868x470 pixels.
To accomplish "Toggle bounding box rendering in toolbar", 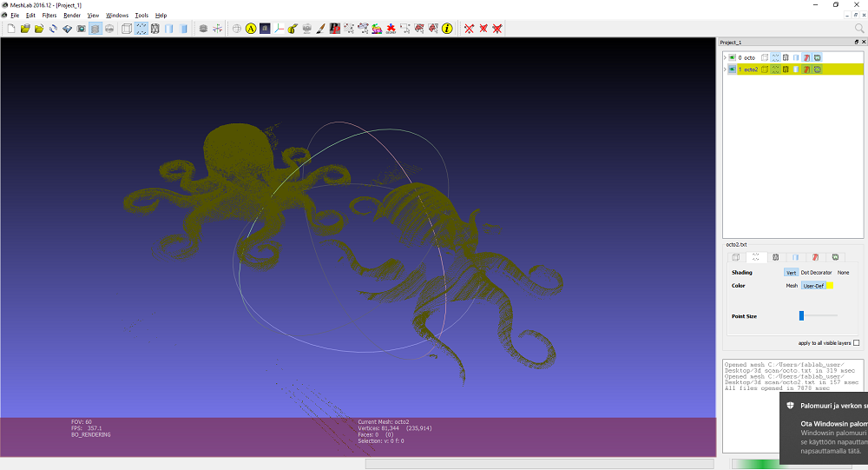I will (x=127, y=29).
